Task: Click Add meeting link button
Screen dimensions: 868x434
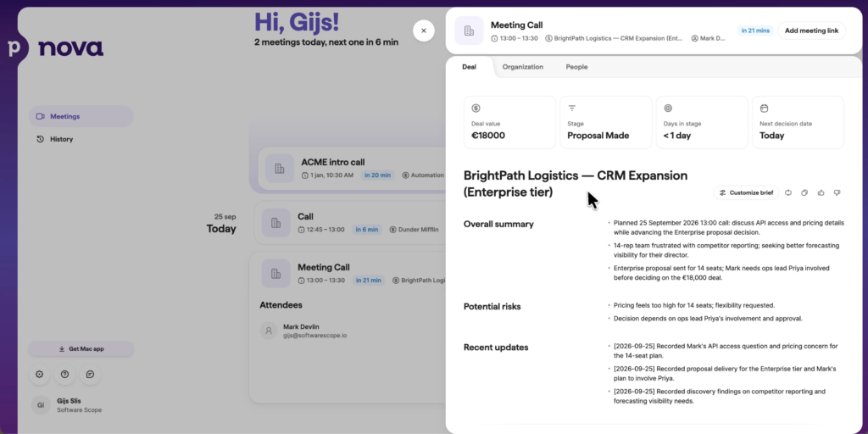Action: coord(811,31)
